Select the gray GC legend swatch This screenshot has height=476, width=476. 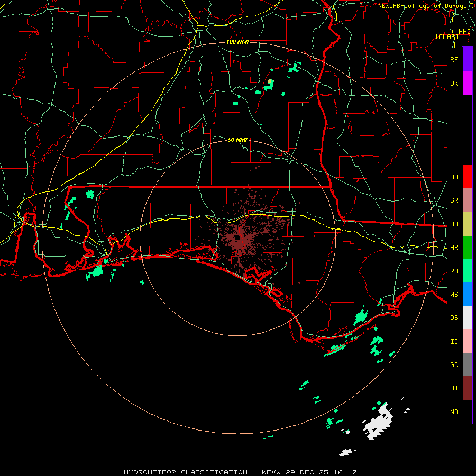click(467, 364)
